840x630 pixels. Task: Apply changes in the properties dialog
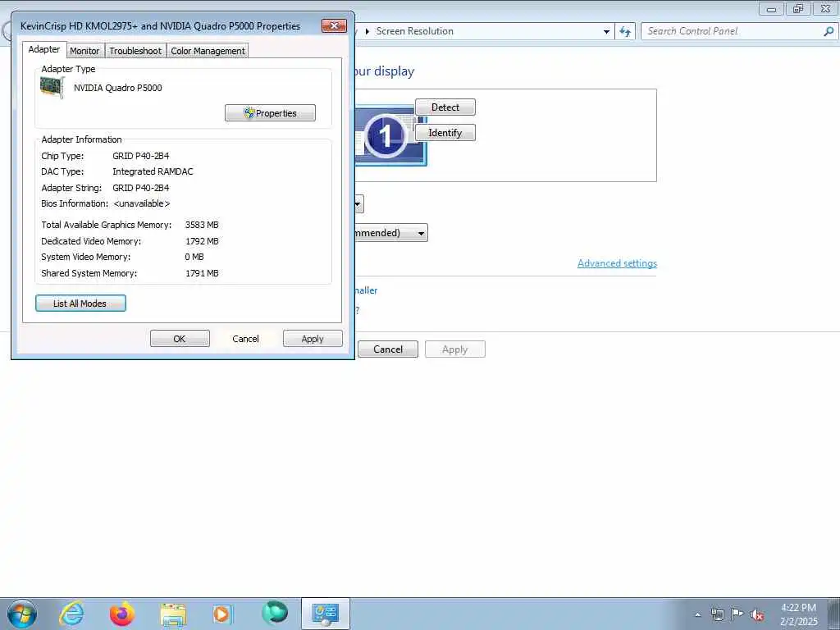pyautogui.click(x=313, y=339)
